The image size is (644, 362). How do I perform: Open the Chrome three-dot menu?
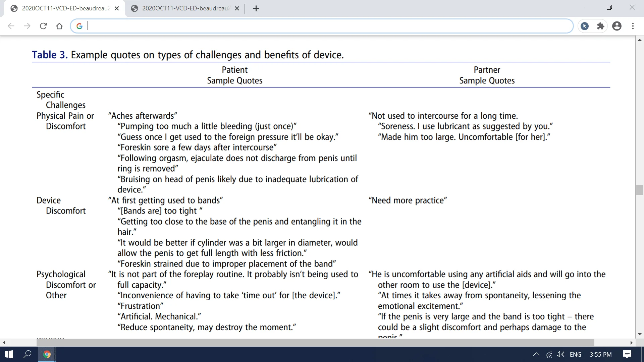tap(633, 26)
